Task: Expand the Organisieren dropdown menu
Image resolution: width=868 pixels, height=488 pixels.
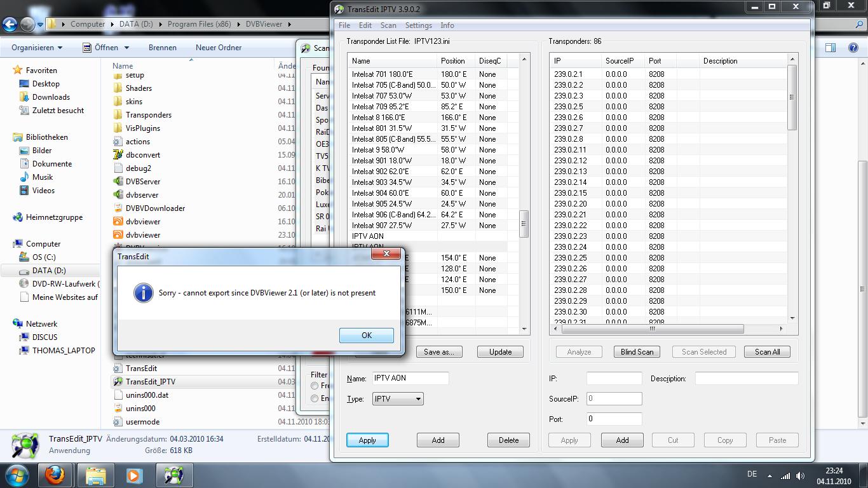Action: [37, 48]
